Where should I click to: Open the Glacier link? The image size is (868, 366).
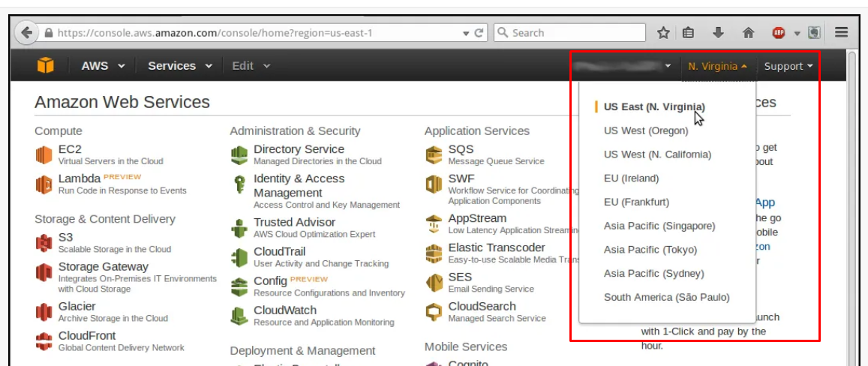pos(77,307)
